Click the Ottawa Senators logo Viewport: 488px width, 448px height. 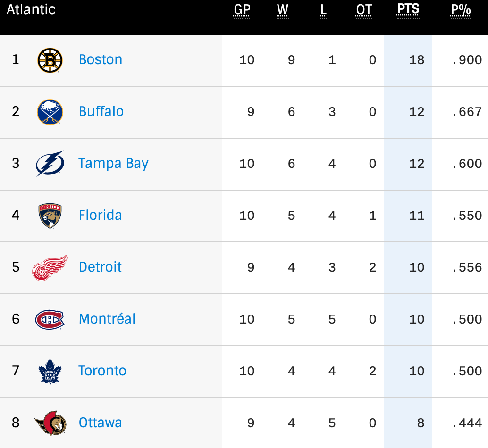tap(50, 423)
